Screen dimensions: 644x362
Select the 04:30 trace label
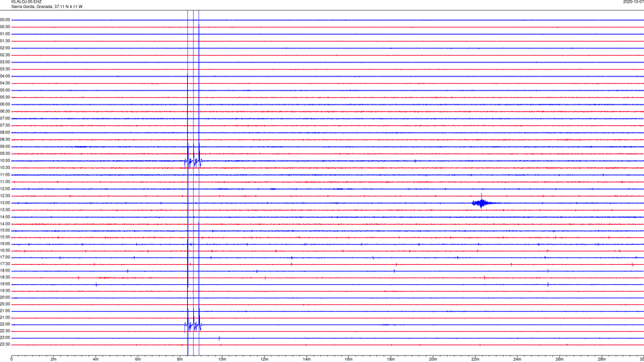pyautogui.click(x=5, y=83)
